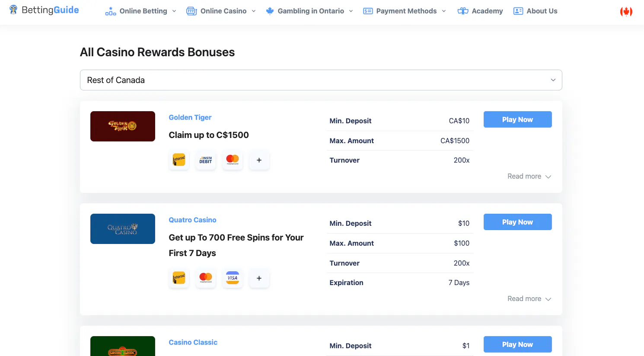The width and height of the screenshot is (644, 356).
Task: Open the Casino Classic link
Action: pos(193,343)
